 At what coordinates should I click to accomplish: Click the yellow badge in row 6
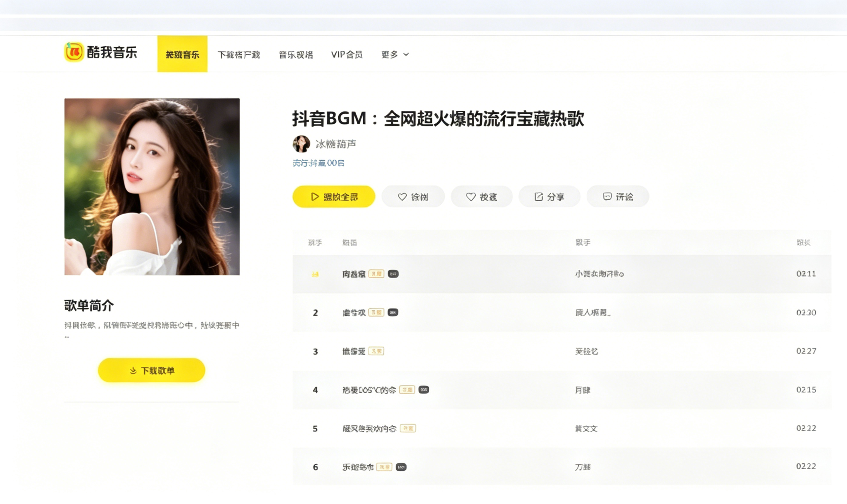(384, 467)
